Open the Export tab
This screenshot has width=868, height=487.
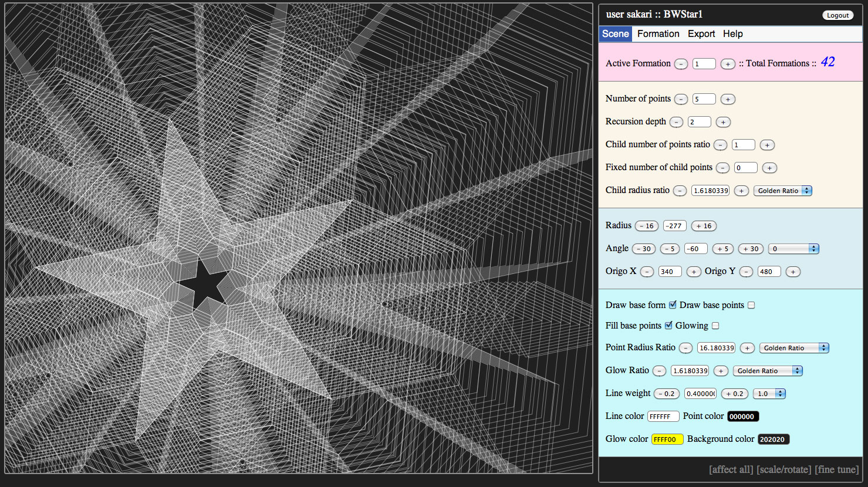coord(701,34)
